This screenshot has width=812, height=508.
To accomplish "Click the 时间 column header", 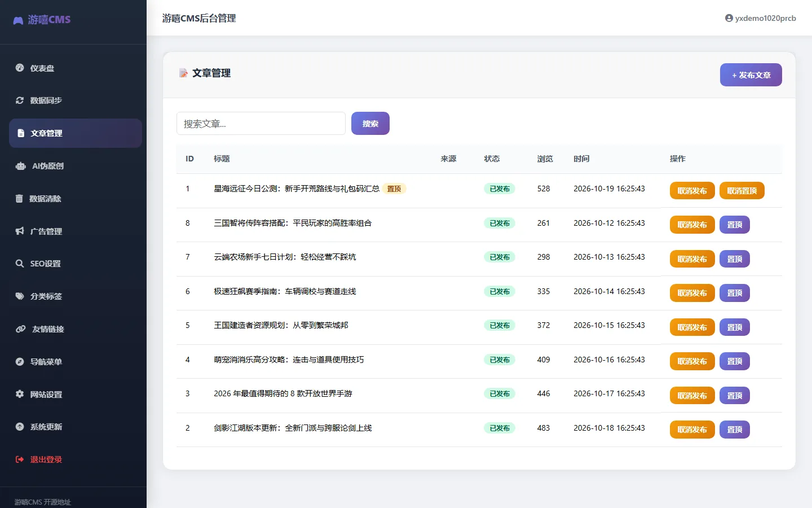I will (581, 159).
